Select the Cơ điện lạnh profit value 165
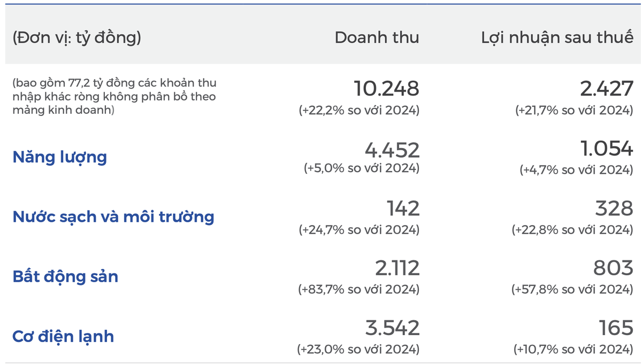The image size is (642, 364). [x=616, y=328]
